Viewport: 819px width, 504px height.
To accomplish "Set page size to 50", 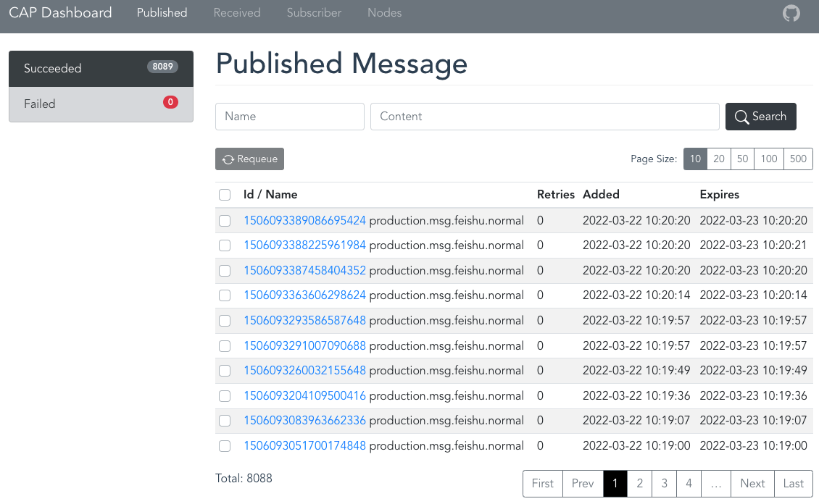I will [x=742, y=159].
